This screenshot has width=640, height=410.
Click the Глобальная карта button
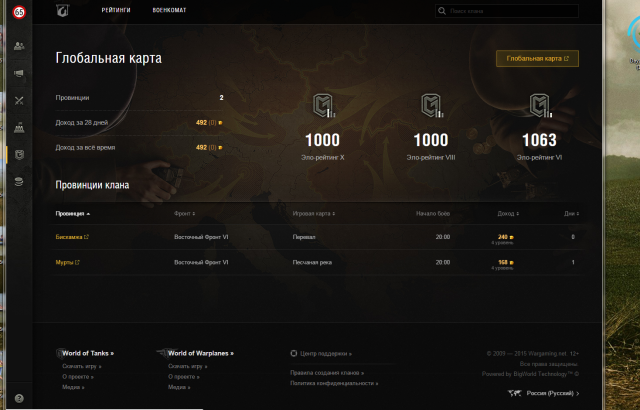coord(537,58)
